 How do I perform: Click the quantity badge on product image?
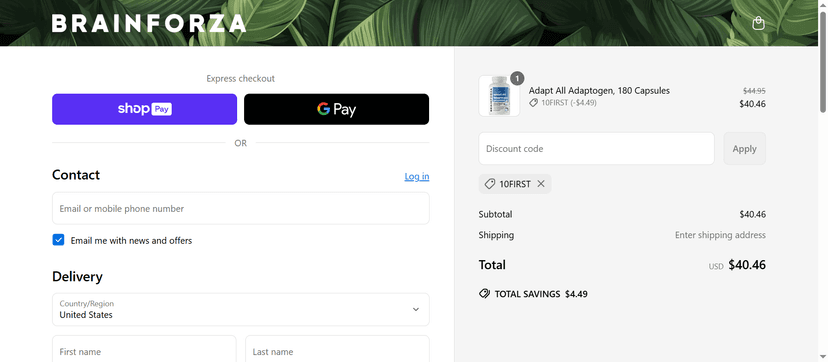coord(518,79)
